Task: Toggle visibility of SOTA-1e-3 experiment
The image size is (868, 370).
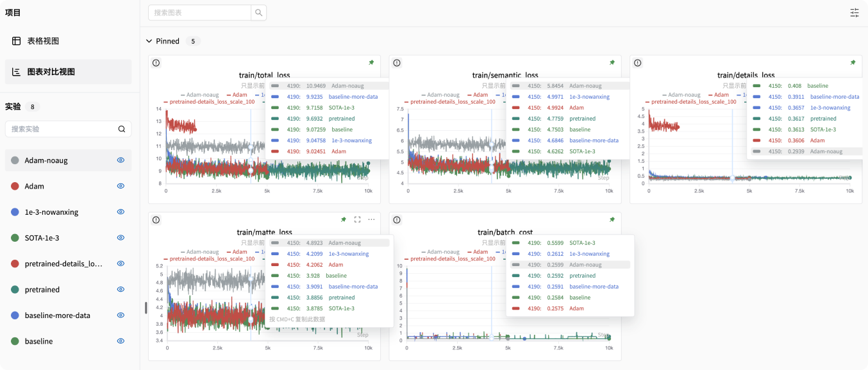Action: pyautogui.click(x=121, y=238)
